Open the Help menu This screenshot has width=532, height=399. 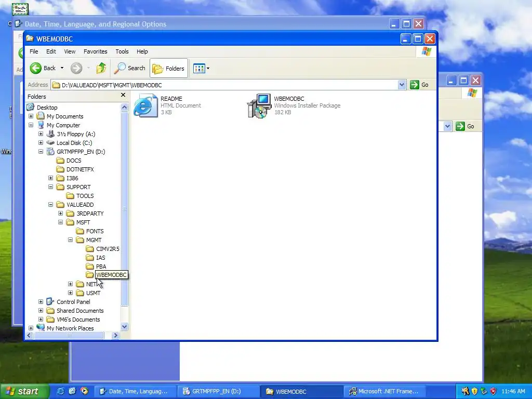[x=142, y=51]
